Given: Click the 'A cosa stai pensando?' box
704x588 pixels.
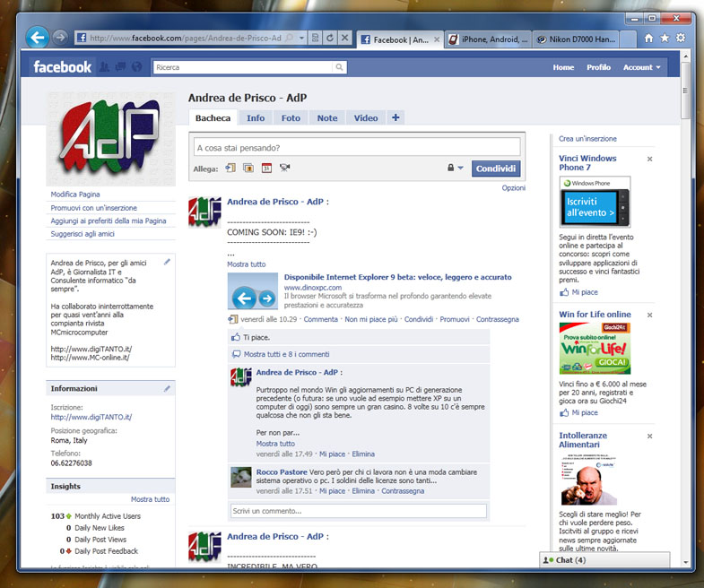Looking at the screenshot, I should coord(357,148).
